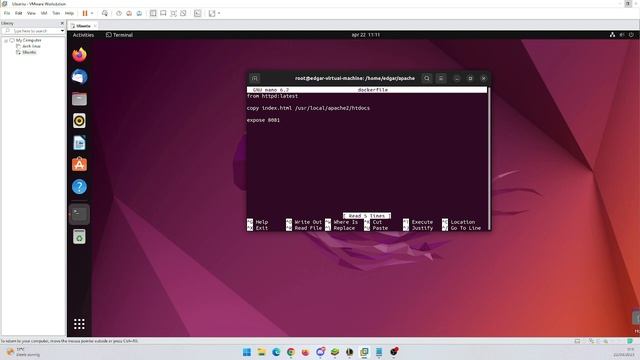
Task: Launch Thunderbird mail from the dock
Action: pos(79,77)
